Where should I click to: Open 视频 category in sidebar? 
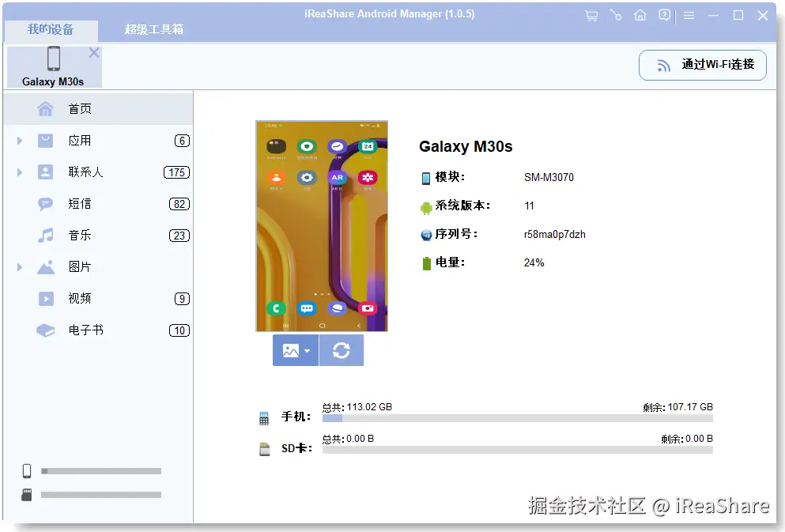(x=98, y=298)
